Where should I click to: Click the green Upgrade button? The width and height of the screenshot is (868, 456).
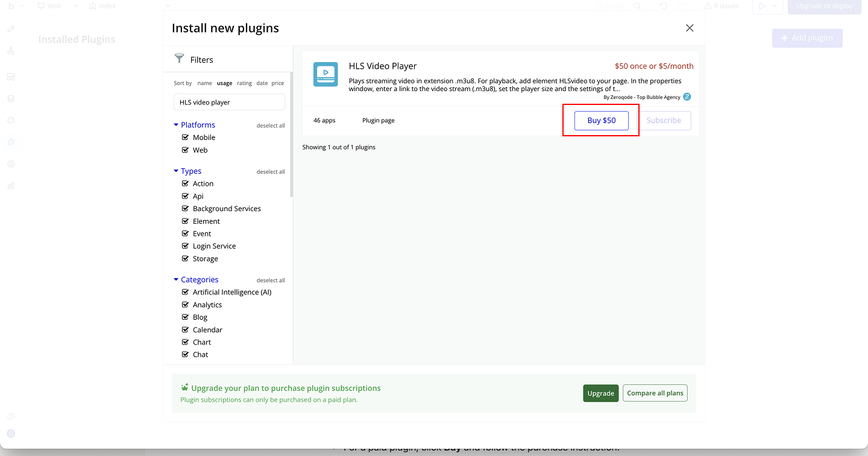(601, 393)
